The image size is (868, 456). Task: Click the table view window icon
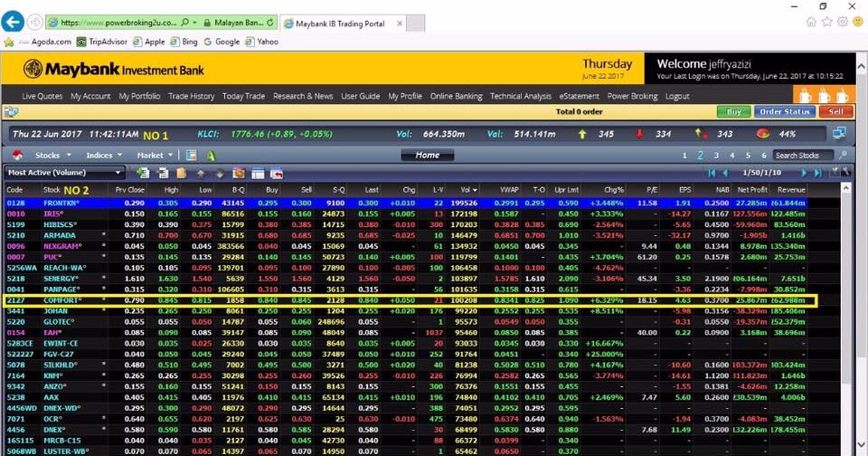click(258, 174)
